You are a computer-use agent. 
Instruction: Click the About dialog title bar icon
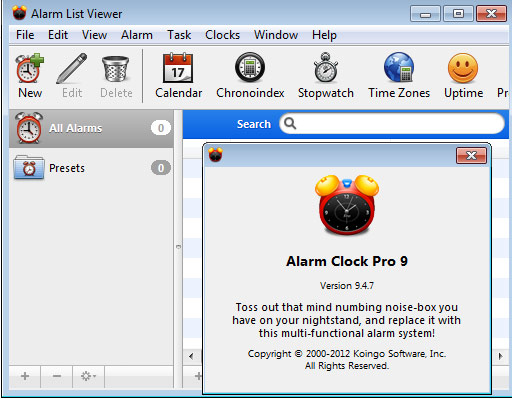point(215,155)
